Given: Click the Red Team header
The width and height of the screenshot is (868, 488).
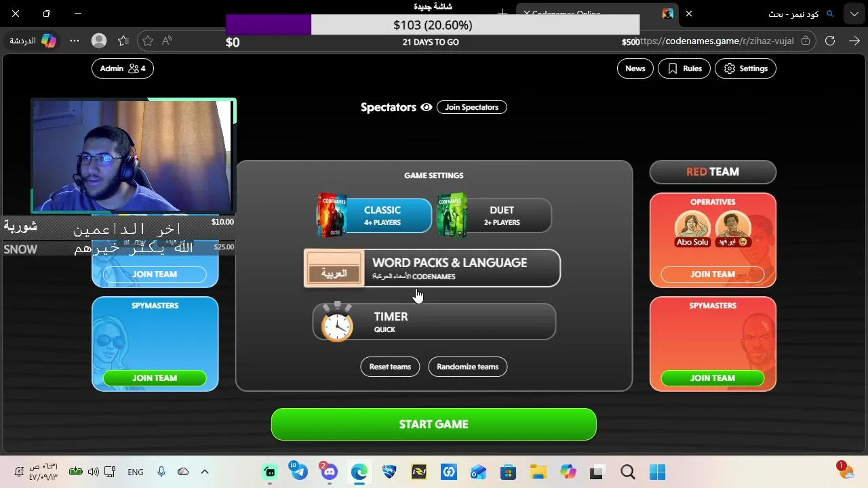Looking at the screenshot, I should [x=713, y=172].
